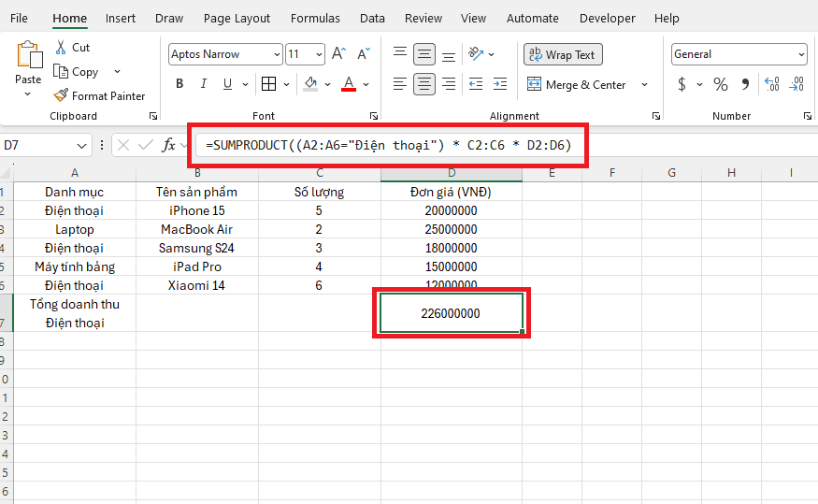Toggle Underline formatting
Screen dimensions: 818x504
[227, 84]
